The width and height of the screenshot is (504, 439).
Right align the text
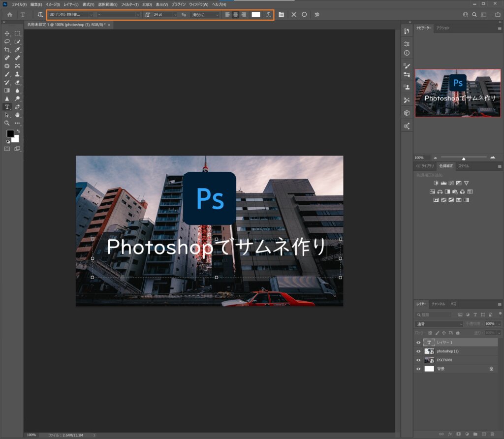pos(244,14)
